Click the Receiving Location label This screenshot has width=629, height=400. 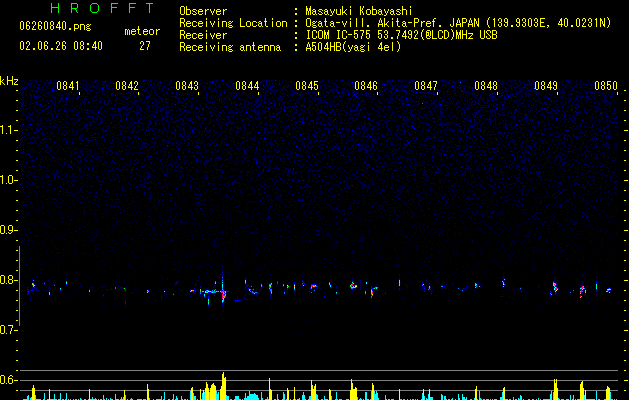click(233, 23)
